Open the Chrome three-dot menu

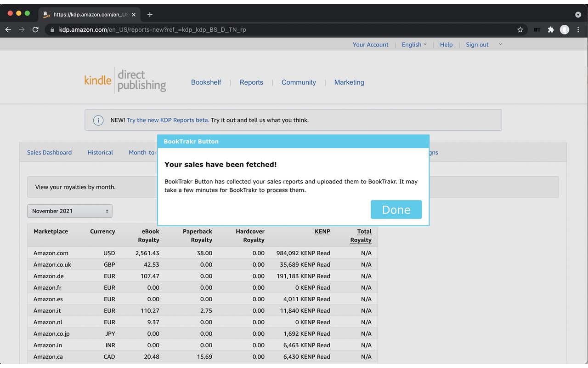coord(578,29)
